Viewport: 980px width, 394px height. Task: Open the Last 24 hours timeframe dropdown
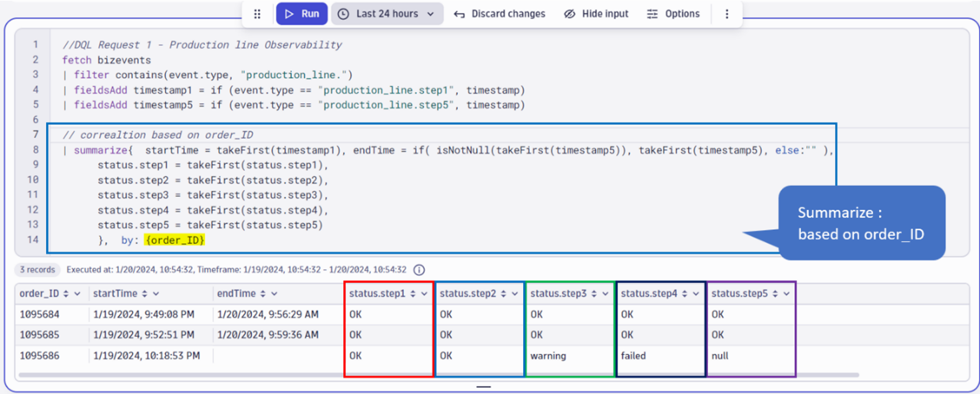click(x=431, y=14)
